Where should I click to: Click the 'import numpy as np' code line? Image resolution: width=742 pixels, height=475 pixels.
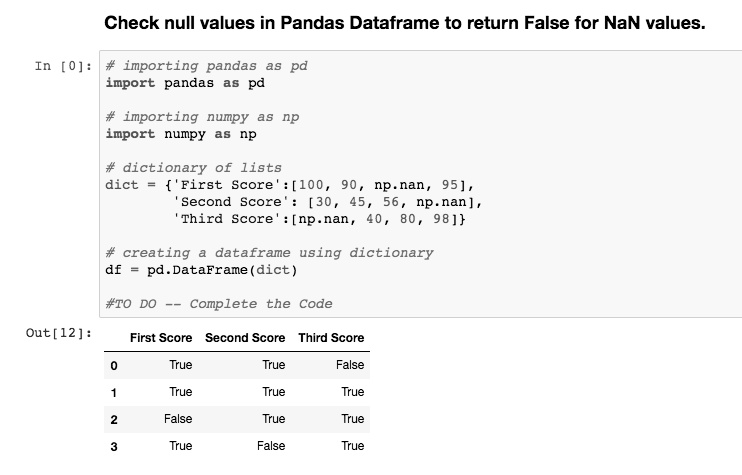[181, 134]
